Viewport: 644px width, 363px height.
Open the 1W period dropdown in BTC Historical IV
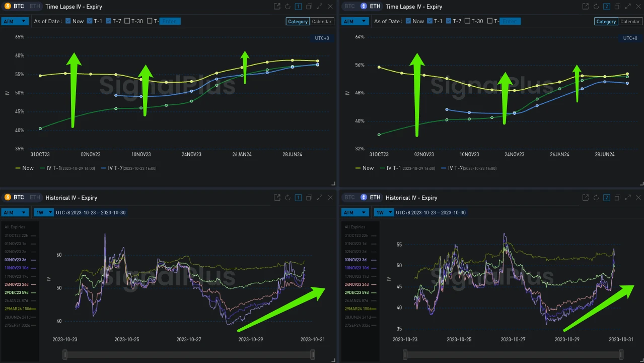click(x=43, y=212)
